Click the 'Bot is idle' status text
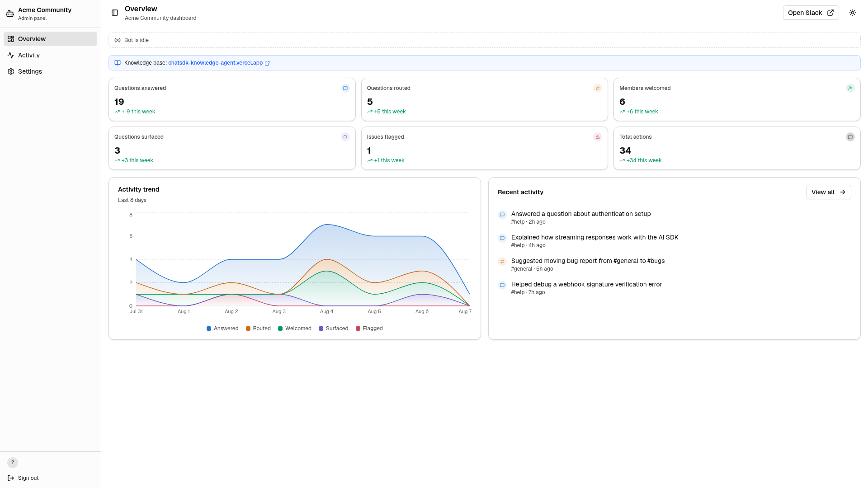This screenshot has width=868, height=488. (x=136, y=40)
